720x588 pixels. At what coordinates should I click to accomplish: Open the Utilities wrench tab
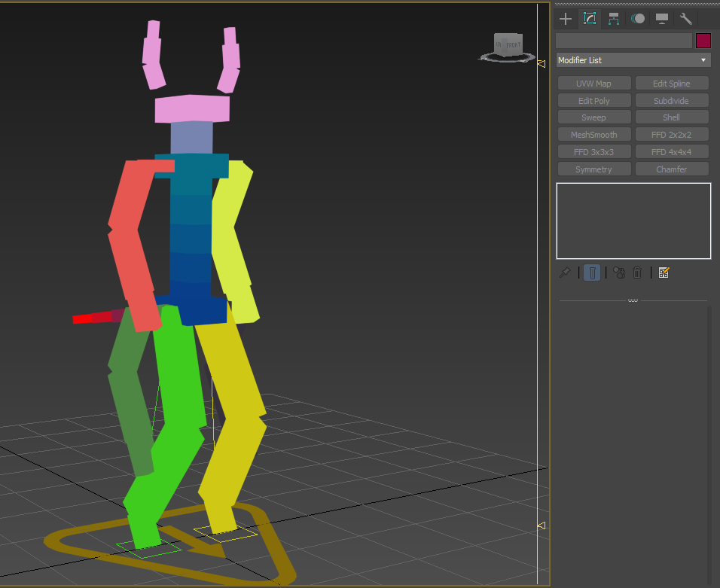pyautogui.click(x=686, y=19)
